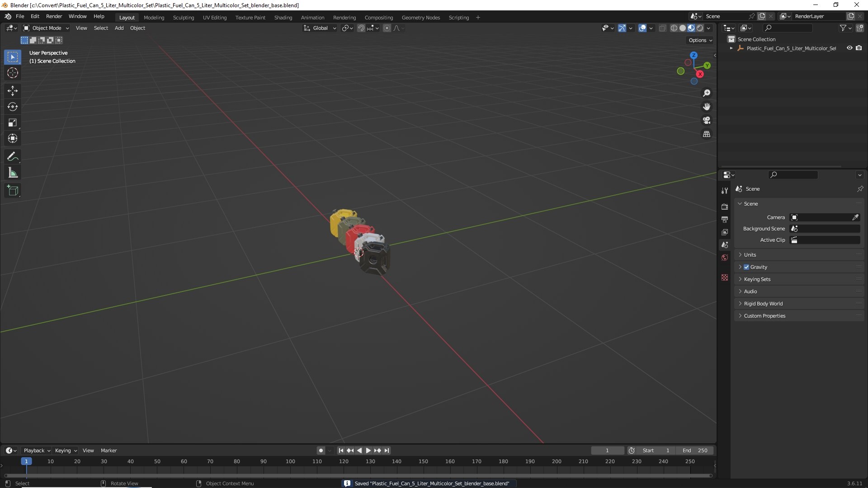Viewport: 868px width, 488px height.
Task: Hide Plastic_Fuel_Can collection with eye icon
Action: pyautogui.click(x=849, y=48)
